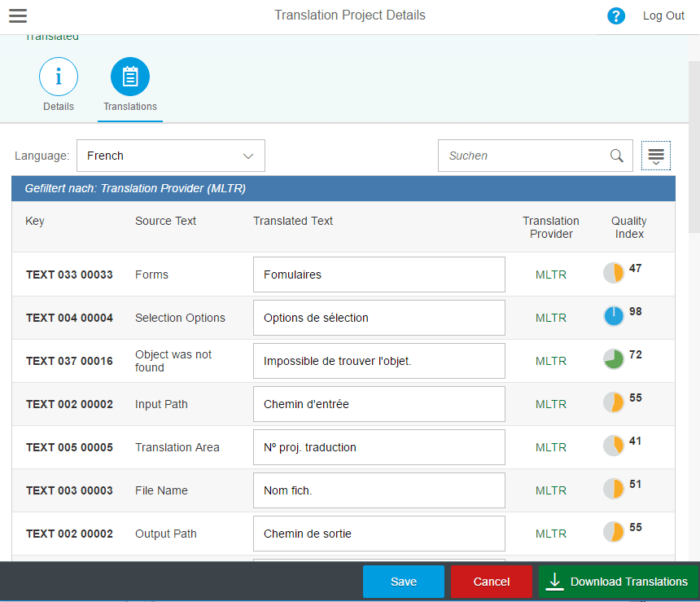Open the table settings icon beside the search field
The height and width of the screenshot is (602, 700).
pyautogui.click(x=656, y=155)
